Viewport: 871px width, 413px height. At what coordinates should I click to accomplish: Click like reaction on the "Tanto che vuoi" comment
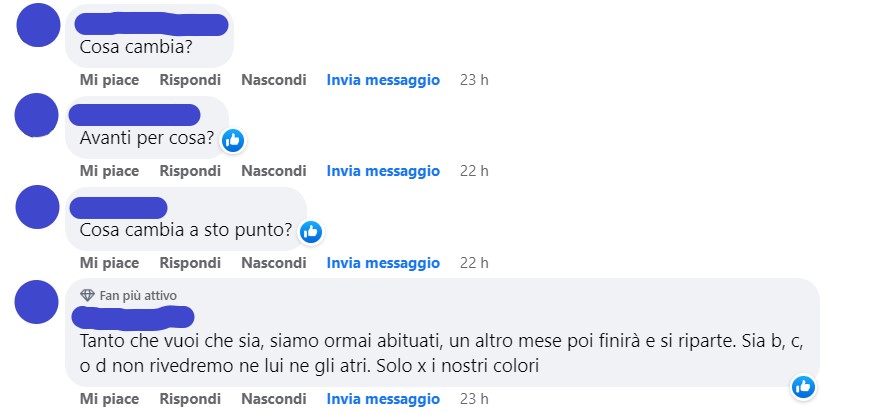click(x=803, y=387)
